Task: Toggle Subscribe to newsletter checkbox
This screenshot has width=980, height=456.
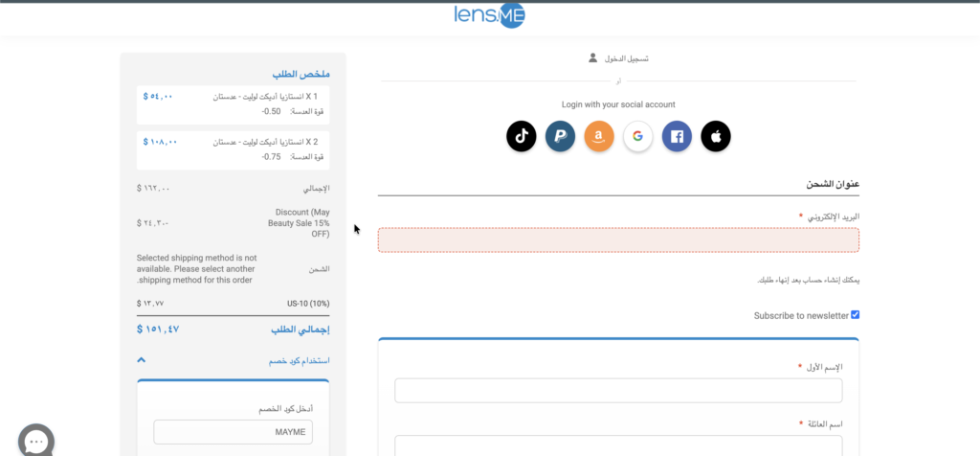Action: [855, 315]
